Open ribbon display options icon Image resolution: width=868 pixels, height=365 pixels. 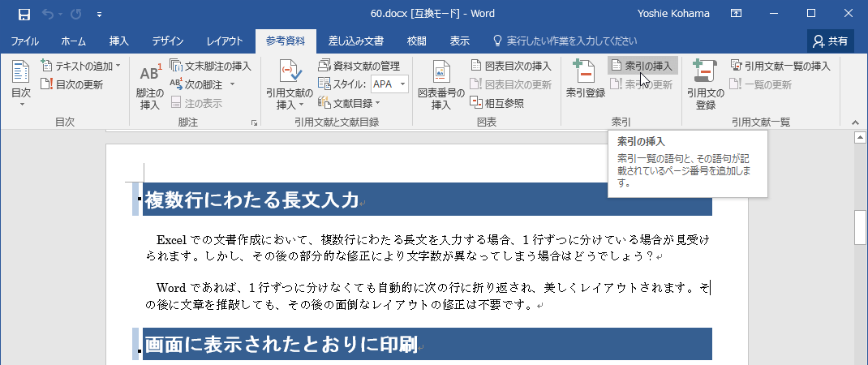737,14
